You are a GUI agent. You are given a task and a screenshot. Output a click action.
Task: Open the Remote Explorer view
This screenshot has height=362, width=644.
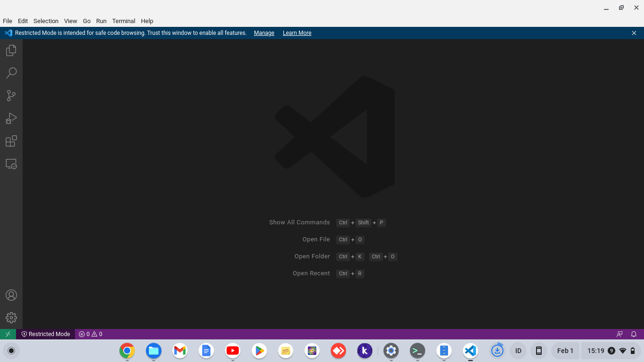(11, 164)
